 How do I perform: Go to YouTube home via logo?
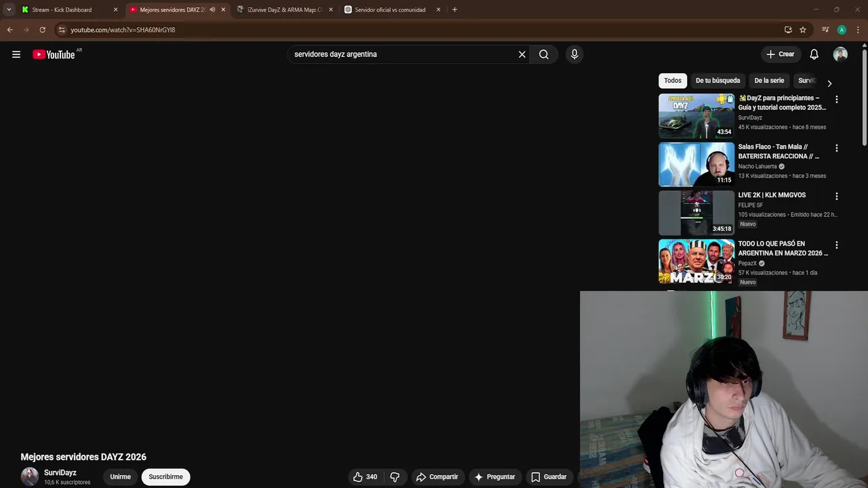click(x=54, y=54)
